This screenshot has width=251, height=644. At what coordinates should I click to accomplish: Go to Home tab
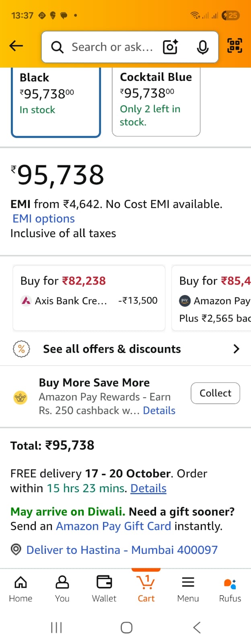pyautogui.click(x=21, y=588)
